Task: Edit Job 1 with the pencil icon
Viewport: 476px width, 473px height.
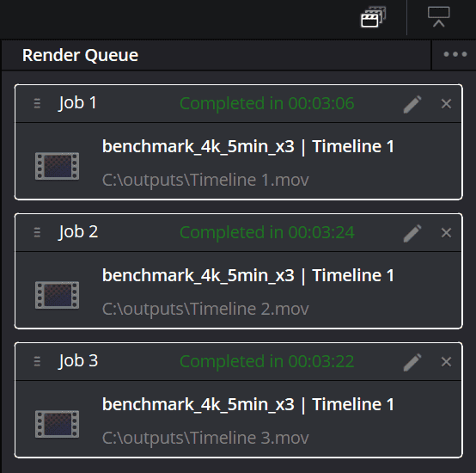Action: pos(412,104)
